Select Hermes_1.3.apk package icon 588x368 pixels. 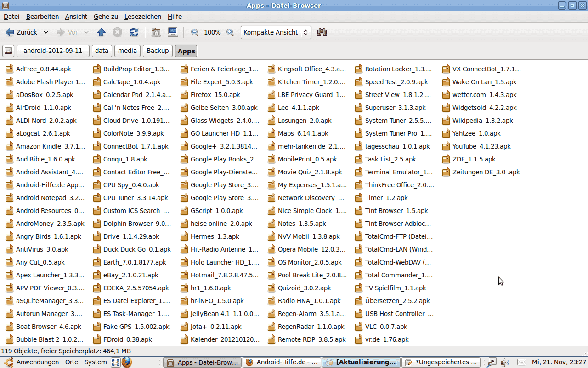coord(184,236)
